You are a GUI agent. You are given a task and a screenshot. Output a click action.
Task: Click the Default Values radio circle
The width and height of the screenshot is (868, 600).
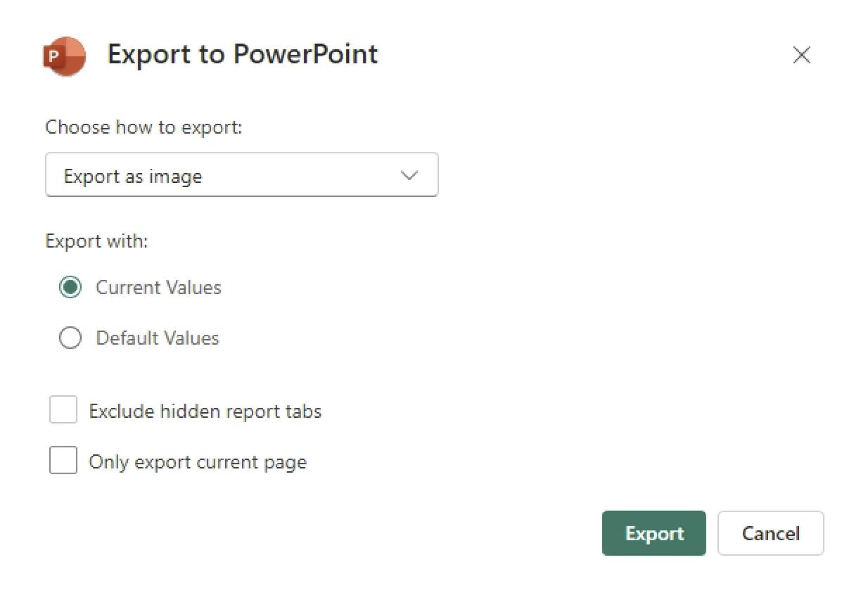point(70,338)
